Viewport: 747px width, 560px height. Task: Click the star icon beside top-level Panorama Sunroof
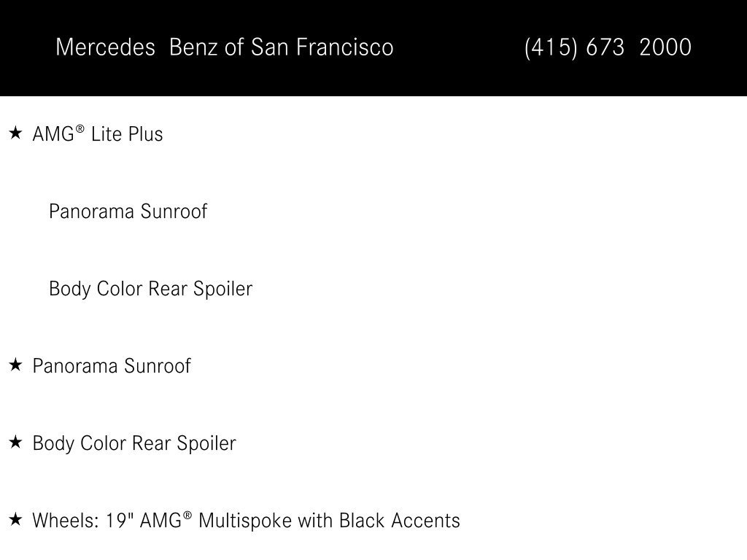[x=15, y=365]
